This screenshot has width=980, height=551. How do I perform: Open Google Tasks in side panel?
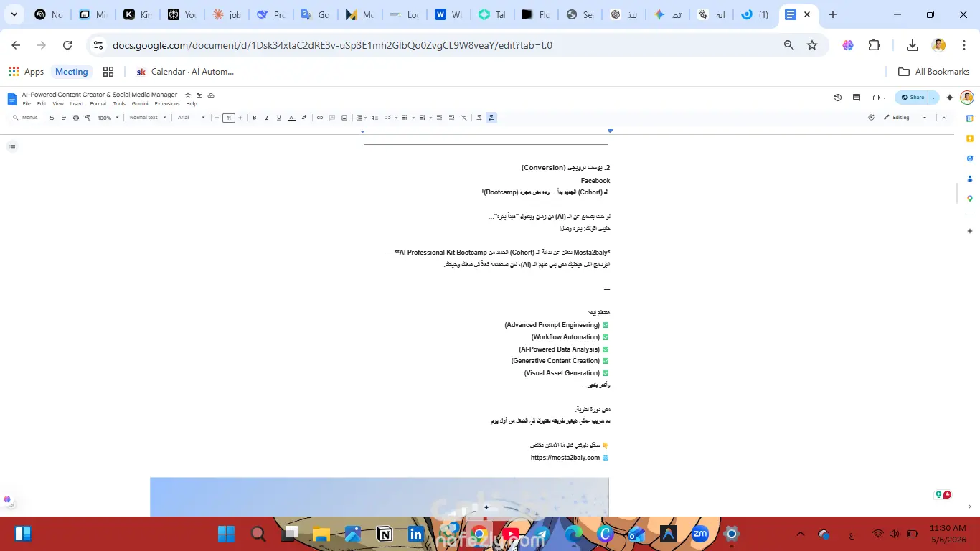[970, 159]
